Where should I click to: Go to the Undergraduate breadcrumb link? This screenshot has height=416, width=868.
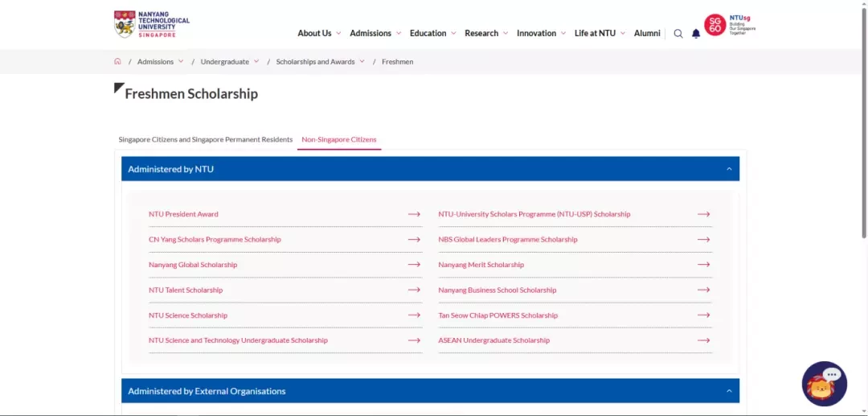tap(225, 61)
